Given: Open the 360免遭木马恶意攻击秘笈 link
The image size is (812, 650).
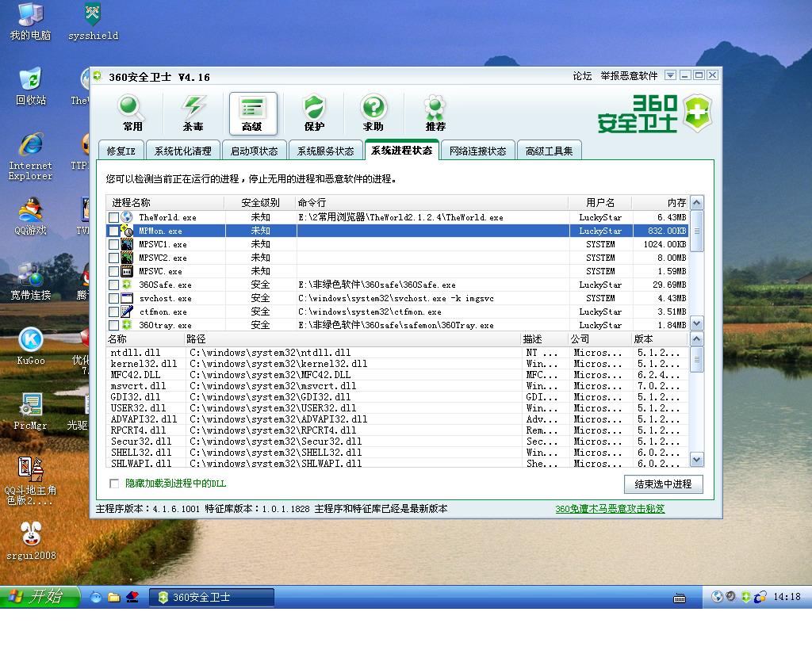Looking at the screenshot, I should (610, 509).
